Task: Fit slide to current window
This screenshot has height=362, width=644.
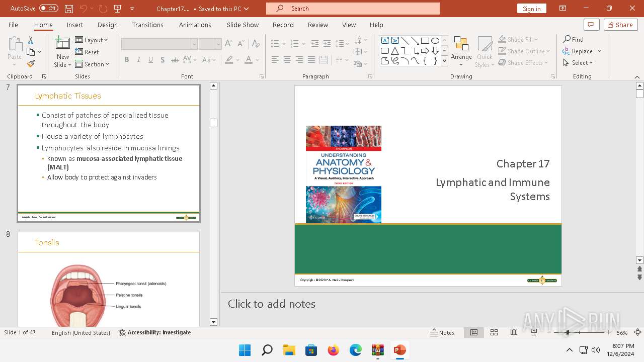Action: point(637,332)
